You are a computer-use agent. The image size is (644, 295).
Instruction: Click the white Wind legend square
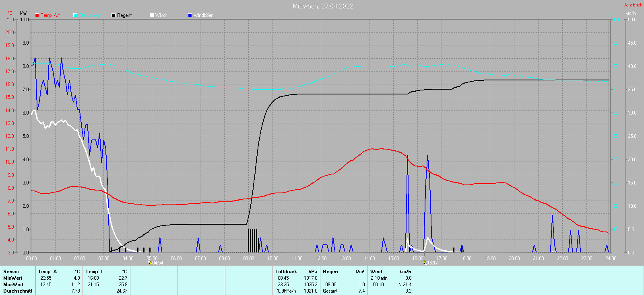click(152, 15)
